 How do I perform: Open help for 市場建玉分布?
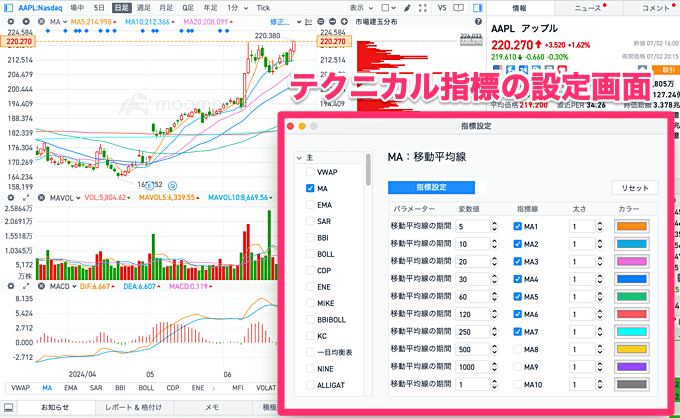(x=478, y=22)
